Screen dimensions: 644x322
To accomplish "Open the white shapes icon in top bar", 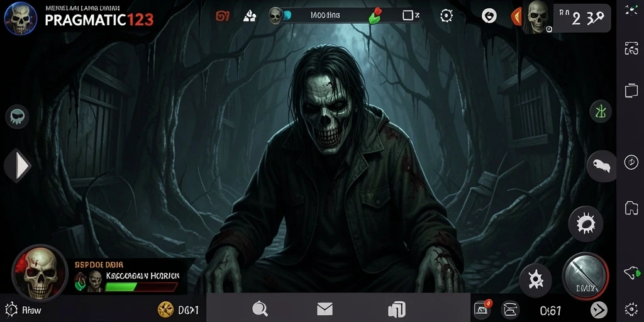I will coord(249,16).
